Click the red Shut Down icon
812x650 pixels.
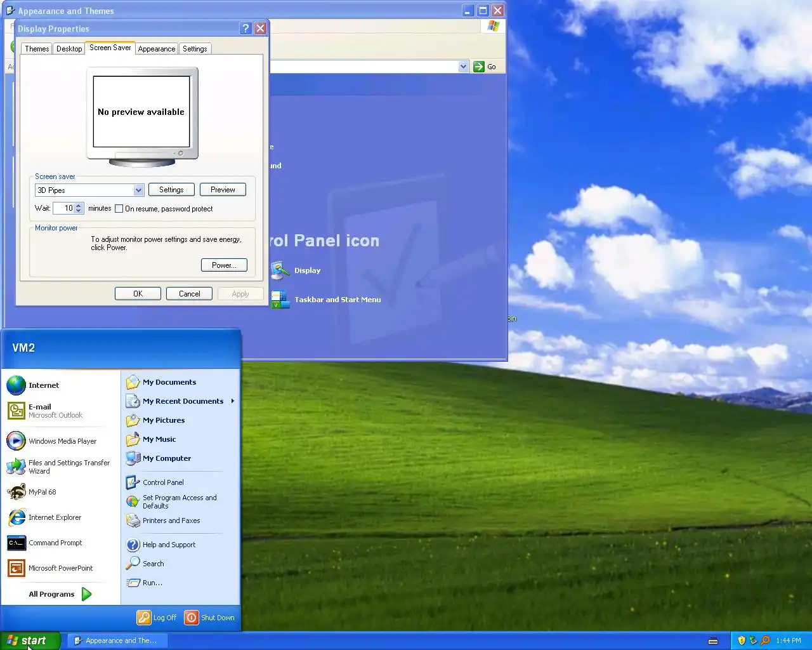click(192, 618)
